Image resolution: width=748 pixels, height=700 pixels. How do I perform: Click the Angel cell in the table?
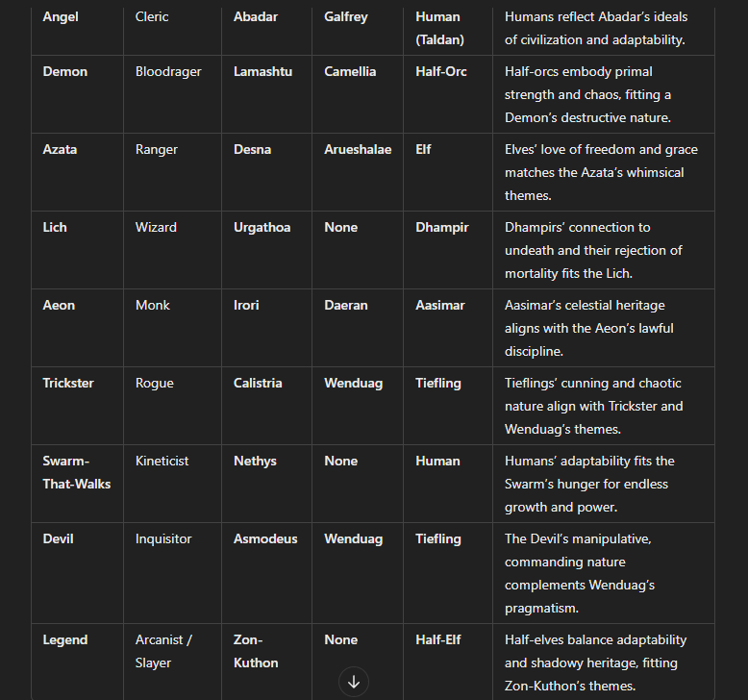point(61,17)
